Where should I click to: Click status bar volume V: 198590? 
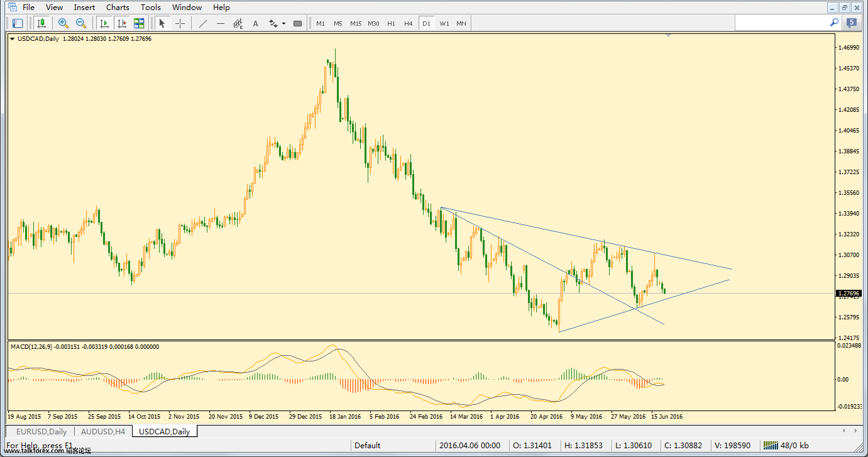tap(732, 446)
